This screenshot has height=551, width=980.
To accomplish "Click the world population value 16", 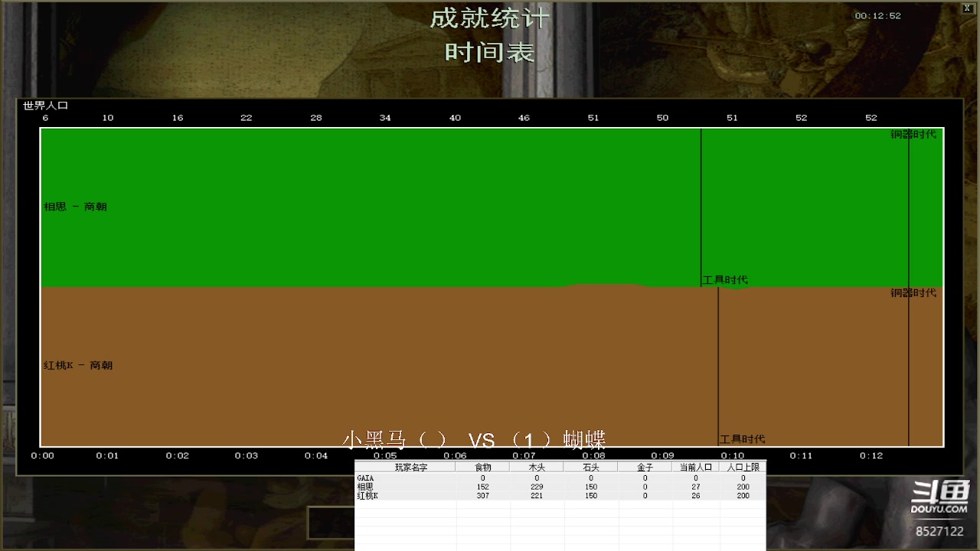I will click(178, 118).
